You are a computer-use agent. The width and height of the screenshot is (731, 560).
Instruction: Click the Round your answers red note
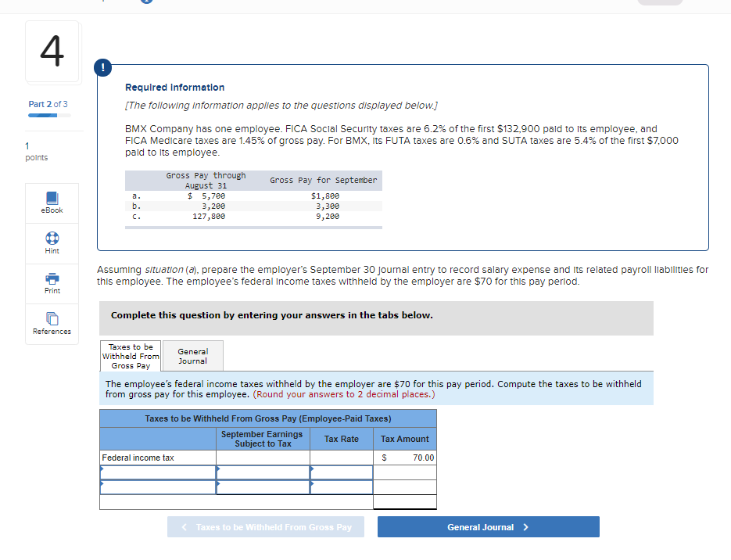click(344, 394)
